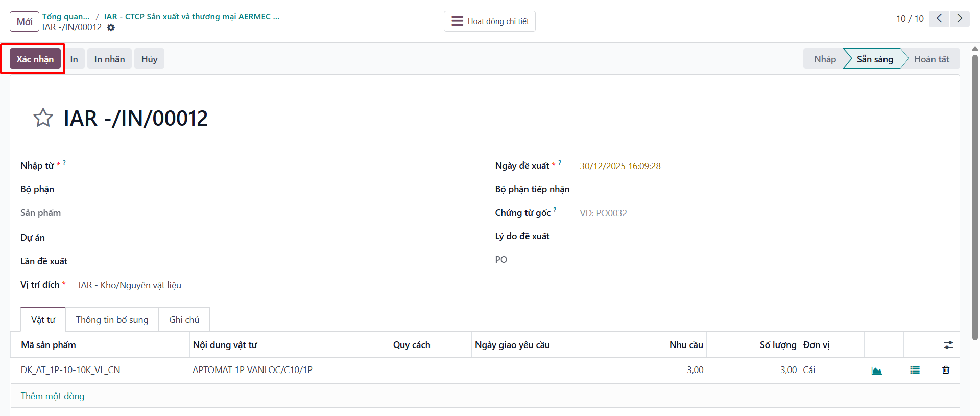Edit the Ngày đề xuất date field
Image resolution: width=980 pixels, height=416 pixels.
pyautogui.click(x=764, y=166)
